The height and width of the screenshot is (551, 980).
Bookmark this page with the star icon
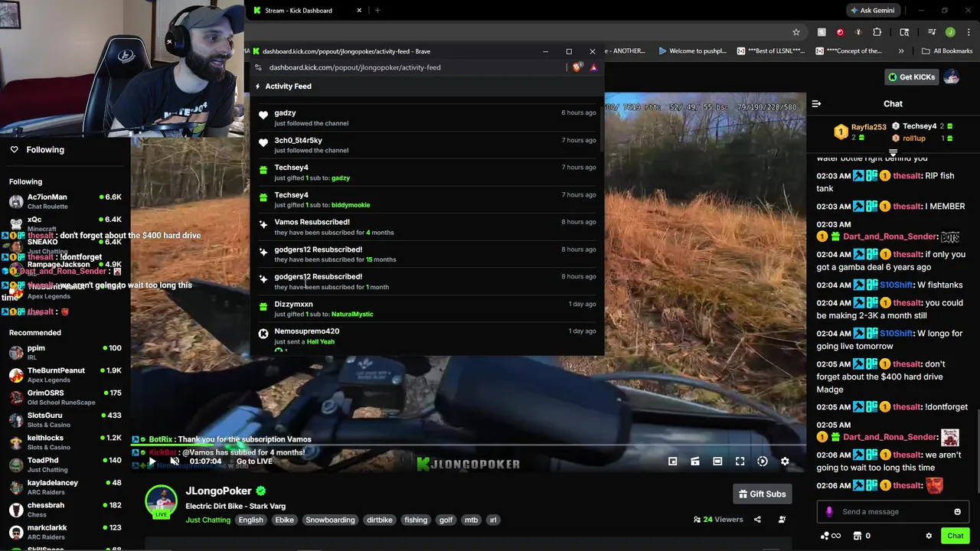tap(796, 32)
